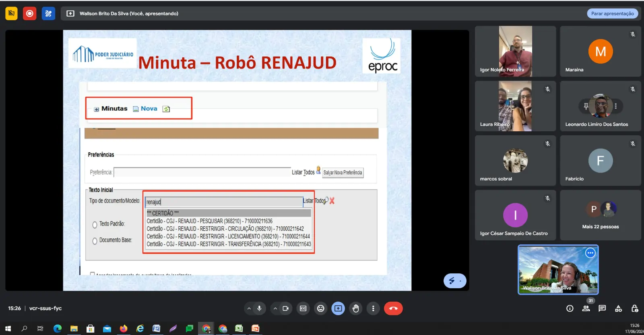Open meeting details info icon

tap(570, 308)
